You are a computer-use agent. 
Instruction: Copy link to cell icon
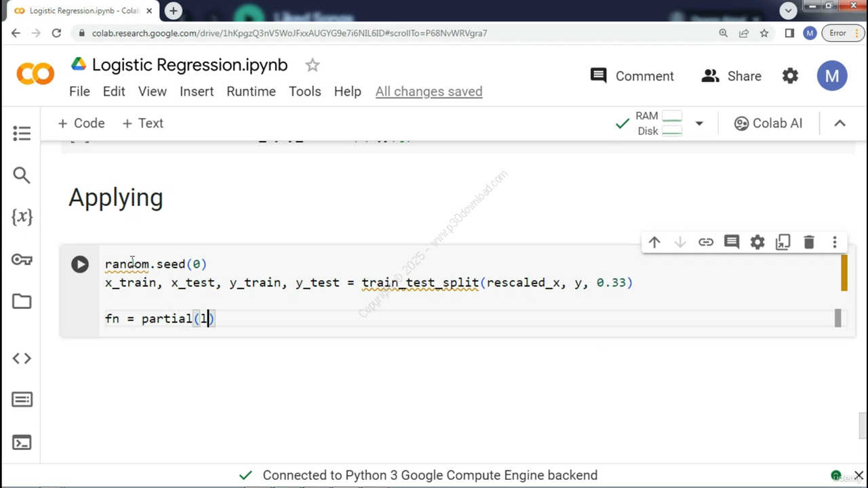[x=706, y=242]
